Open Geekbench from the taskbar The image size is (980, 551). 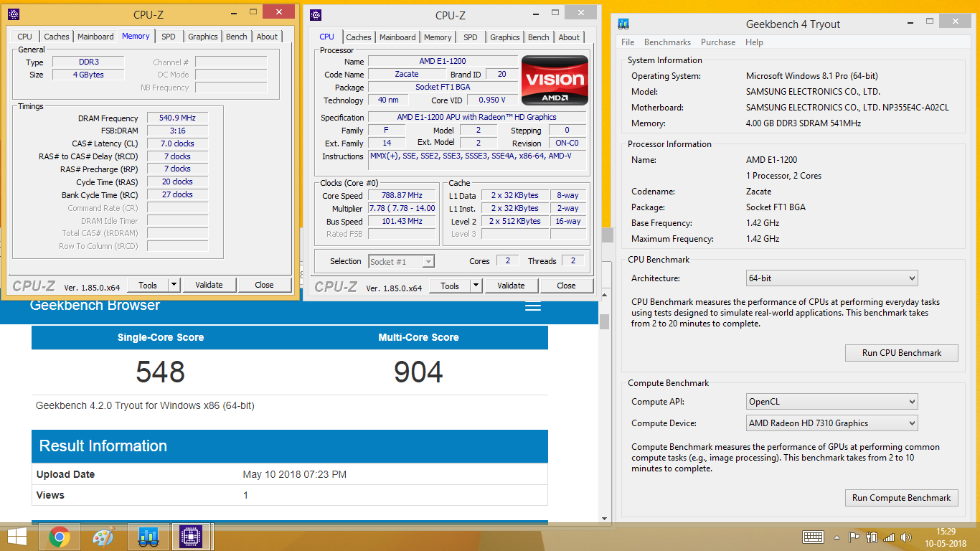click(148, 536)
